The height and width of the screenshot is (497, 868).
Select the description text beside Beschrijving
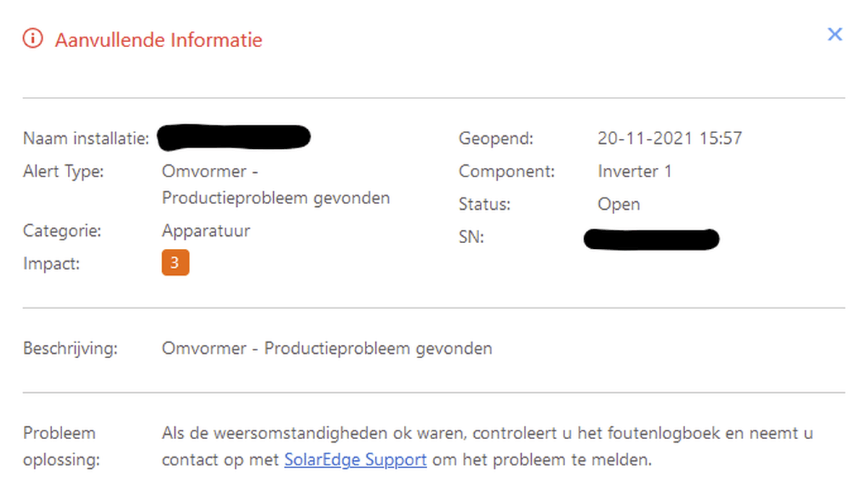pyautogui.click(x=327, y=349)
